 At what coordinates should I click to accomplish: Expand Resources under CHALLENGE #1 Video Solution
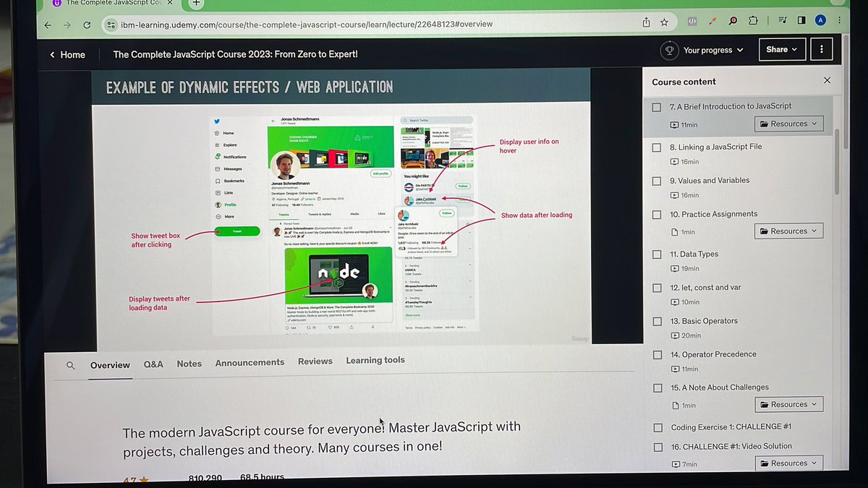pos(788,463)
